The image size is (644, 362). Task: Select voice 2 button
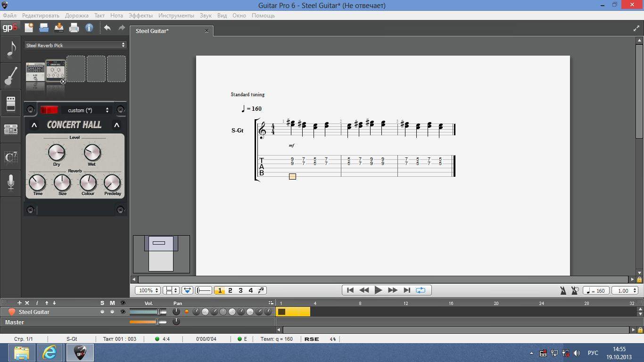coord(230,291)
